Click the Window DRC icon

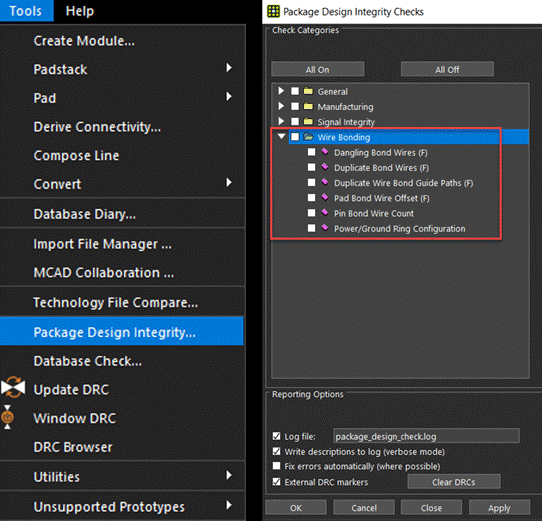point(8,417)
